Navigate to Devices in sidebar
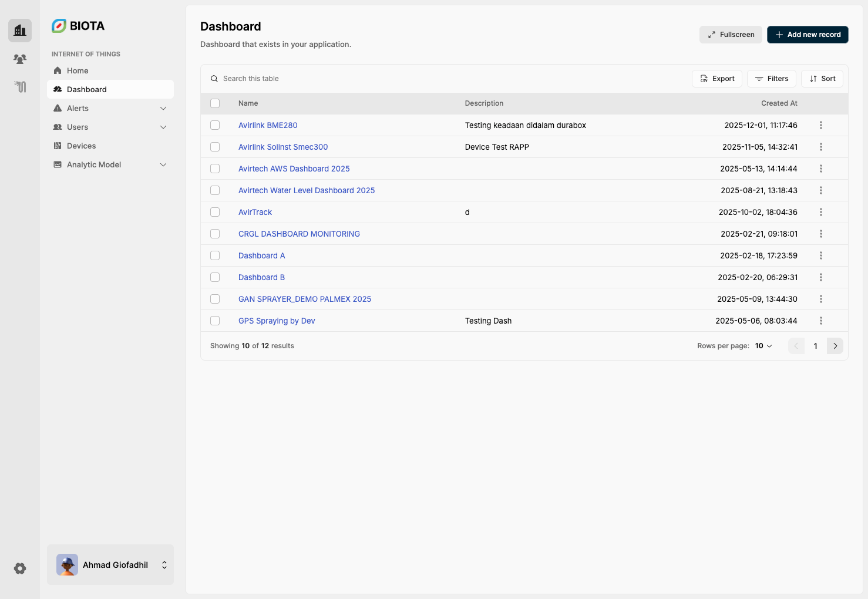Image resolution: width=868 pixels, height=599 pixels. click(x=81, y=146)
